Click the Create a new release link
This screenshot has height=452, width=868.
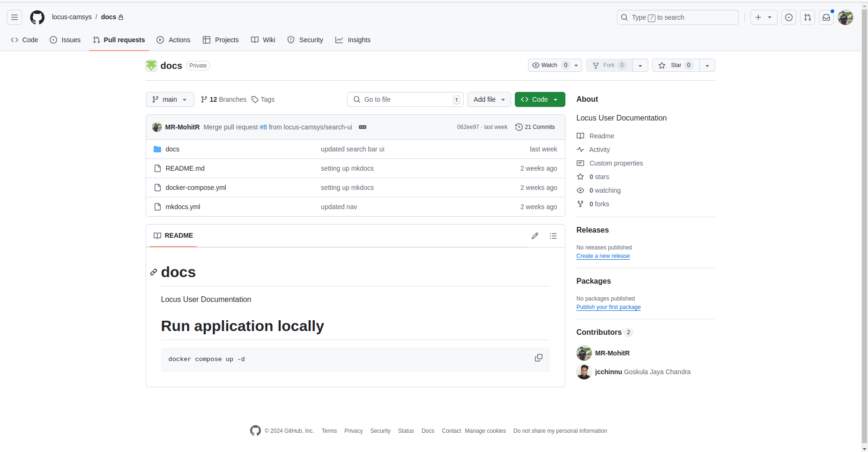coord(603,256)
